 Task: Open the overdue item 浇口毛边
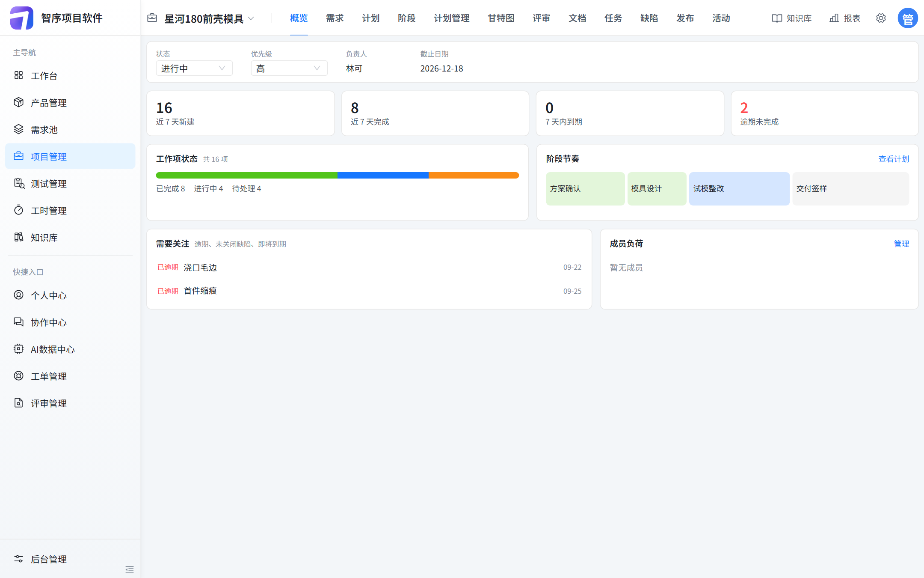(x=369, y=267)
